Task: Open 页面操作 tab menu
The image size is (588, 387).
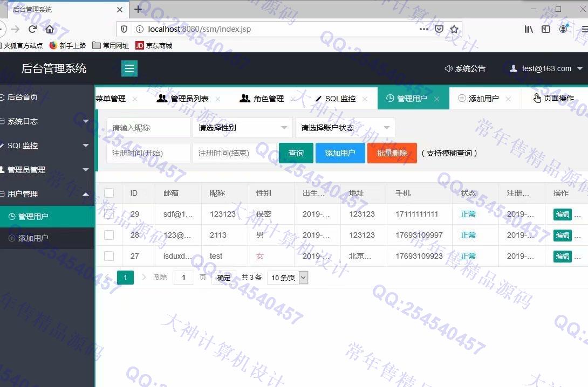Action: (554, 98)
